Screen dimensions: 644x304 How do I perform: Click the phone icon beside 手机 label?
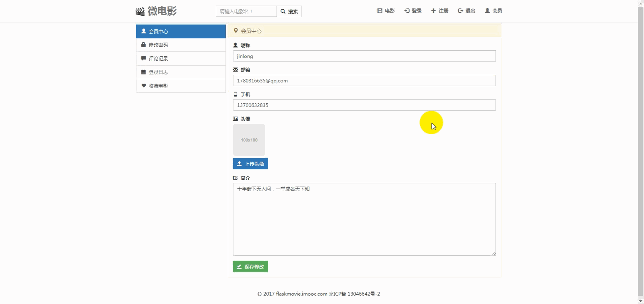[235, 94]
